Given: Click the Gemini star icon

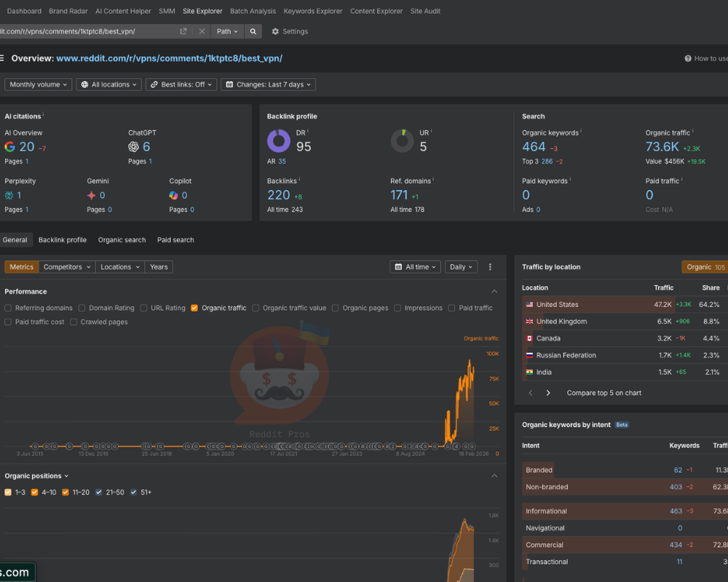Looking at the screenshot, I should pyautogui.click(x=91, y=196).
